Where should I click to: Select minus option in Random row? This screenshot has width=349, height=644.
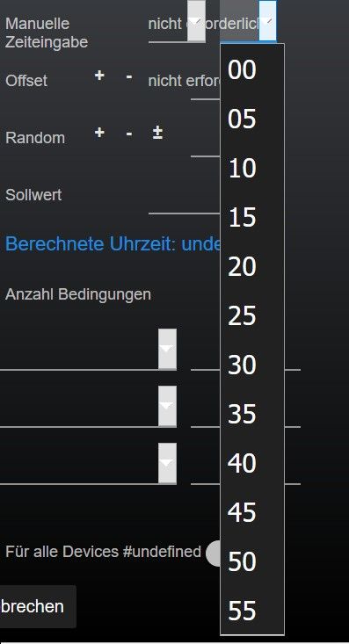[x=129, y=134]
